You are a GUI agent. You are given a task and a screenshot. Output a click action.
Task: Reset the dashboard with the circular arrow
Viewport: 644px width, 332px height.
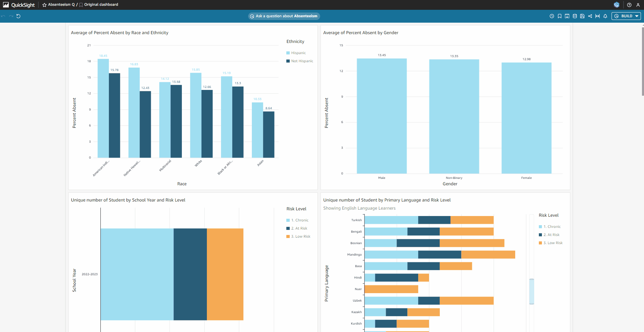[19, 16]
